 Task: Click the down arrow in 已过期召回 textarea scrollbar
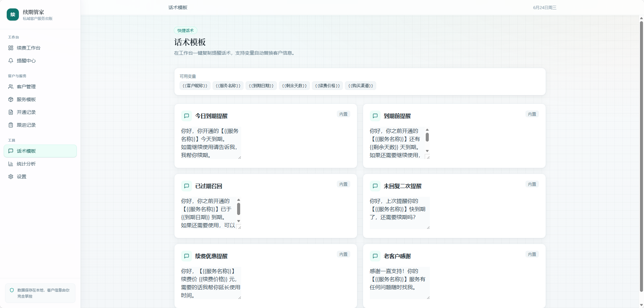[238, 221]
